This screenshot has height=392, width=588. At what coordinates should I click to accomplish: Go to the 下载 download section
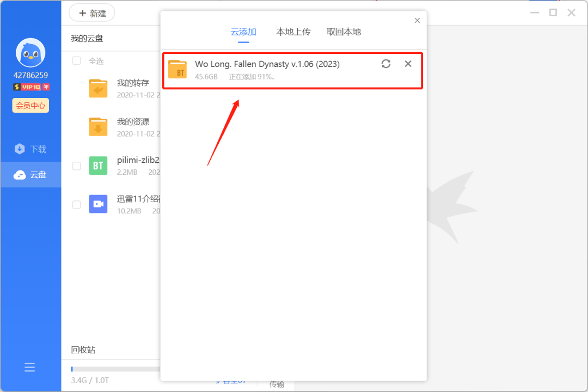[x=30, y=149]
